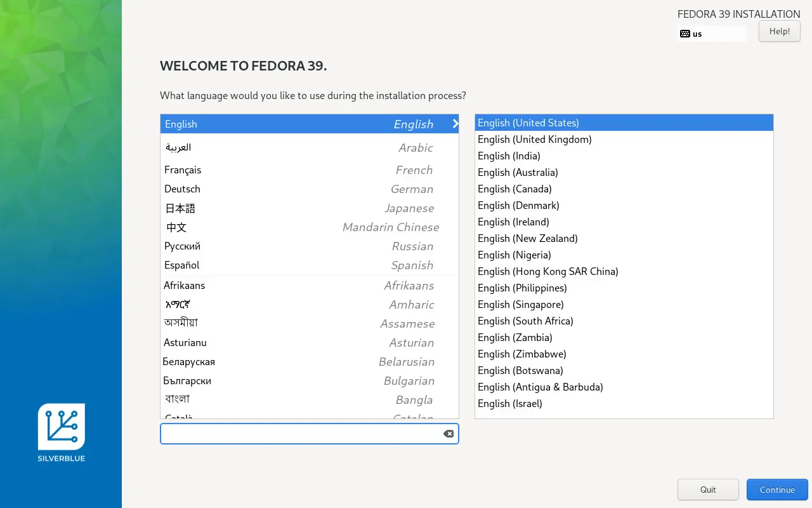Focus the language search input field
The width and height of the screenshot is (812, 508).
(301, 434)
